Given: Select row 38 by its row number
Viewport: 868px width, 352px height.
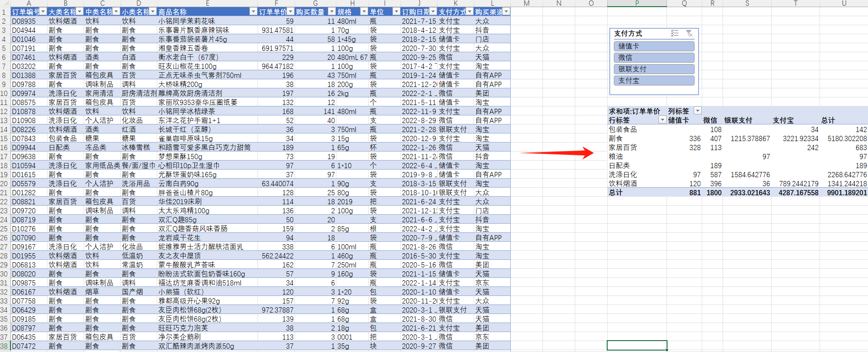Looking at the screenshot, I should [x=4, y=346].
